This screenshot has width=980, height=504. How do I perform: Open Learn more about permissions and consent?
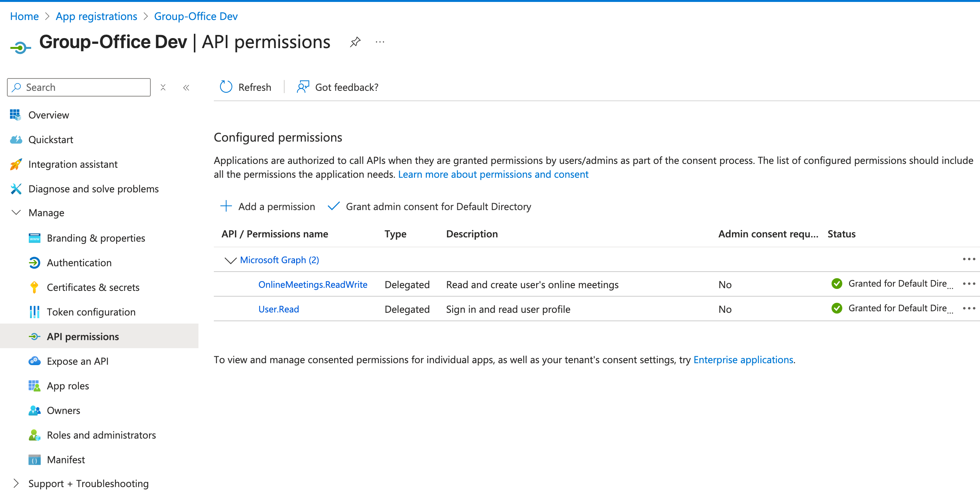click(493, 174)
